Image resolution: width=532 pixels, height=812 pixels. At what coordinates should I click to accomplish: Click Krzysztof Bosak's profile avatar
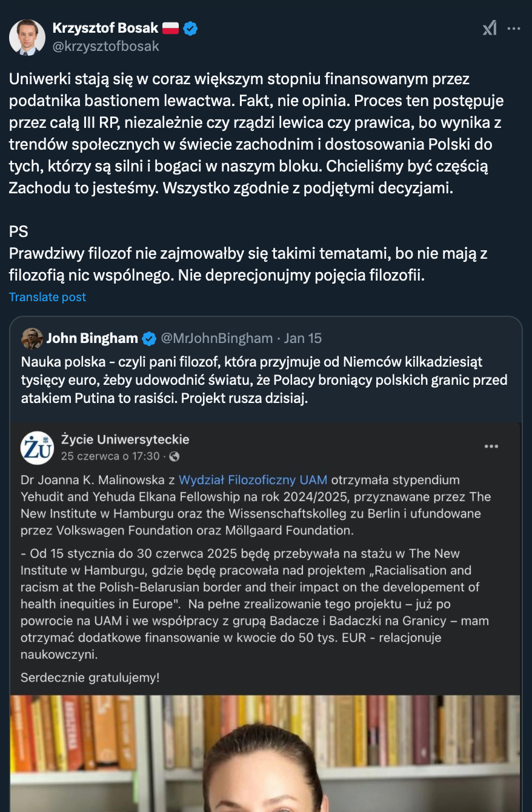[27, 38]
